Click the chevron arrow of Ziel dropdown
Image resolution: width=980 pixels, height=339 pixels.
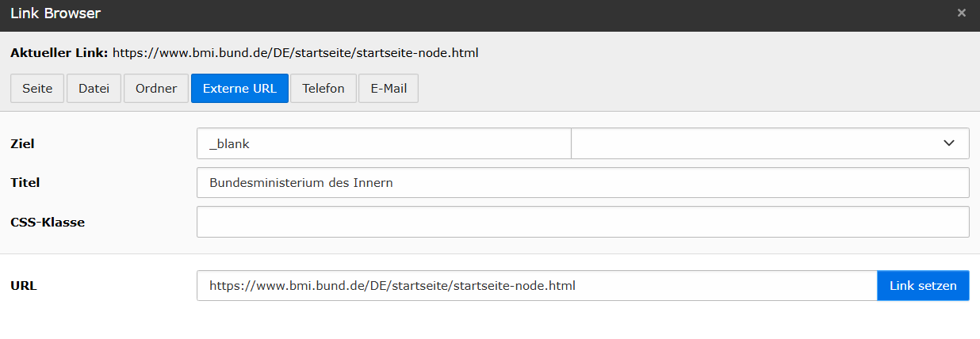coord(948,144)
